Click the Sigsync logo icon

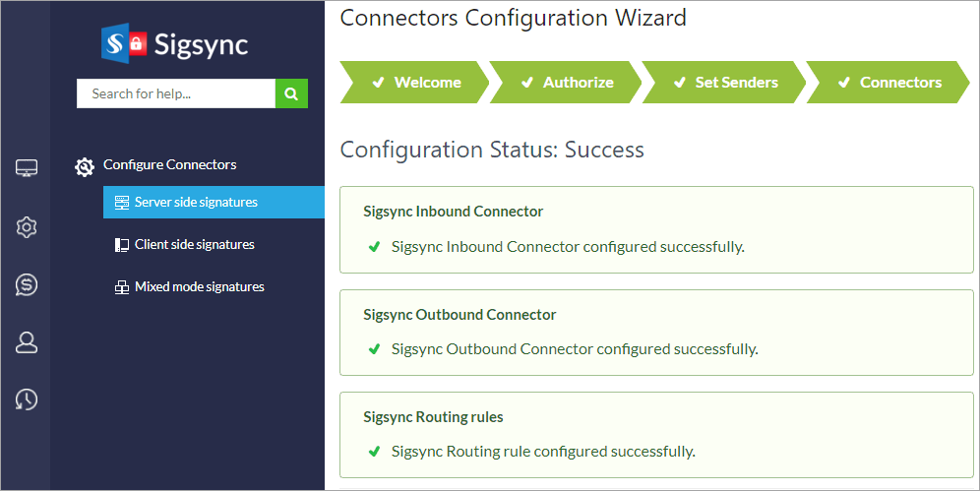[x=124, y=43]
